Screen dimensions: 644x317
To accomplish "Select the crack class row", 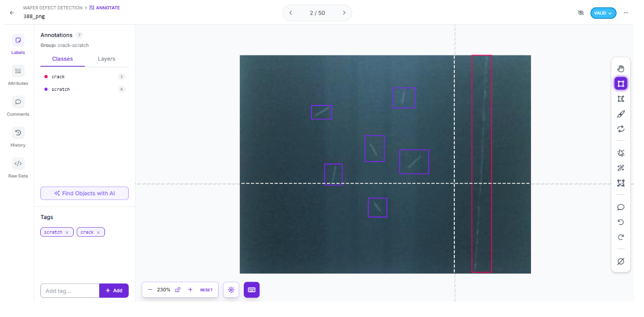I will (x=84, y=77).
